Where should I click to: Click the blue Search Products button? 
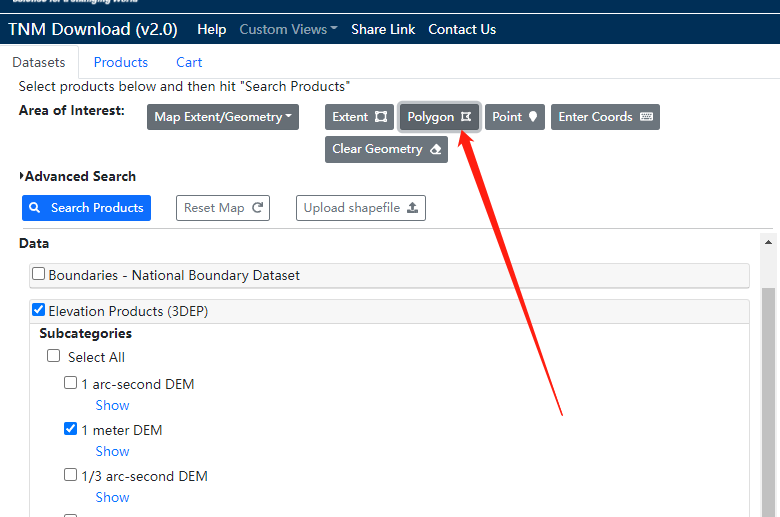click(x=87, y=208)
